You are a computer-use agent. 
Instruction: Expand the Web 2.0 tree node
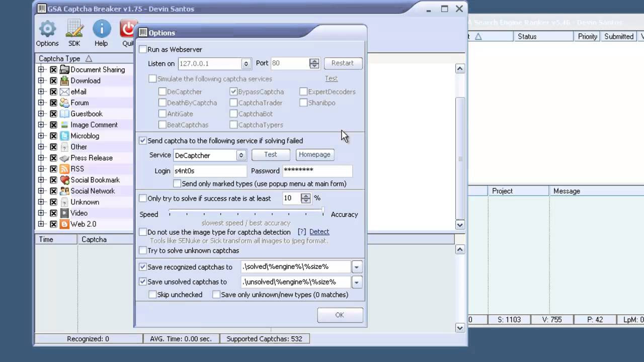tap(42, 224)
